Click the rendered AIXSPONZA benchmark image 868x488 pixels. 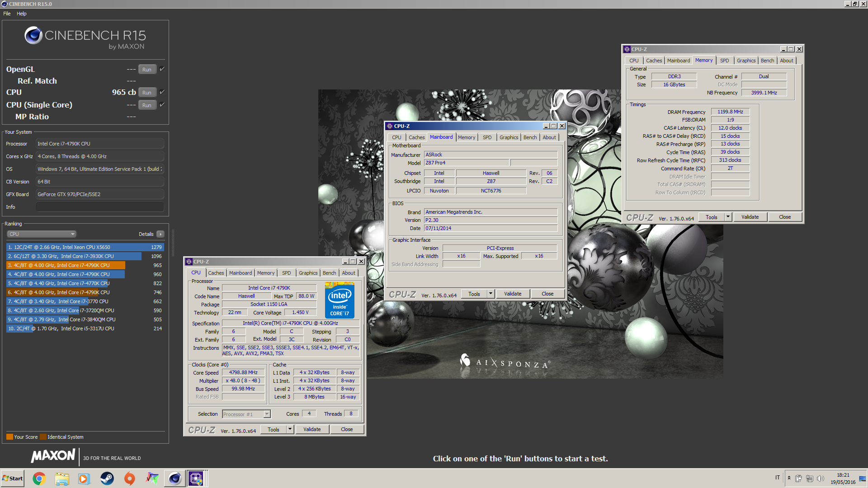coord(521,234)
